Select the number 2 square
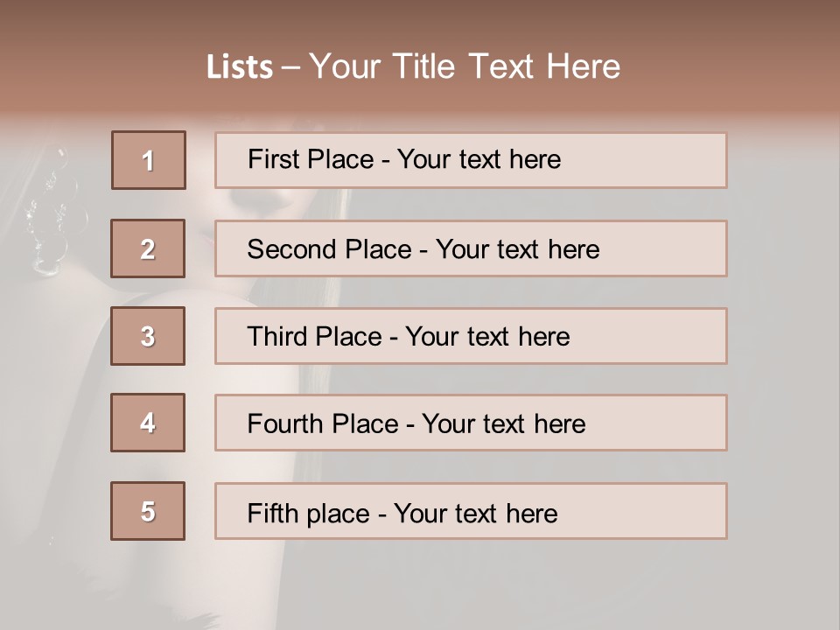840x630 pixels. tap(148, 248)
